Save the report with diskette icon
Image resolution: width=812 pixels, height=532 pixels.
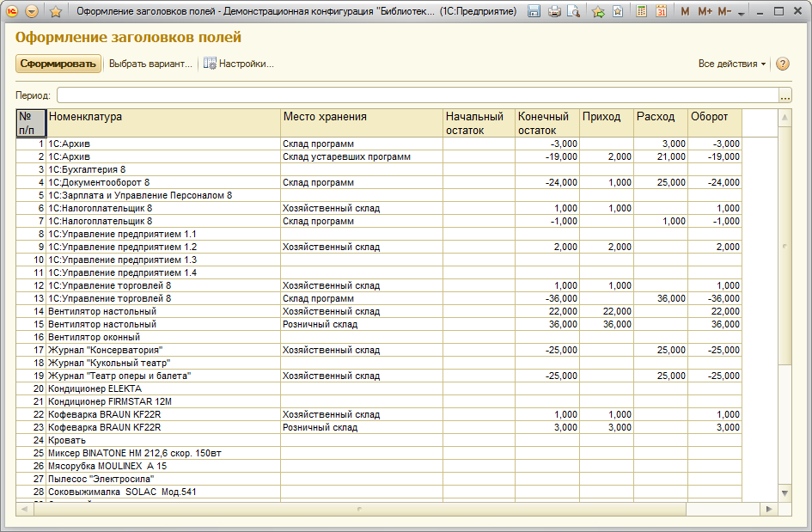pos(534,11)
